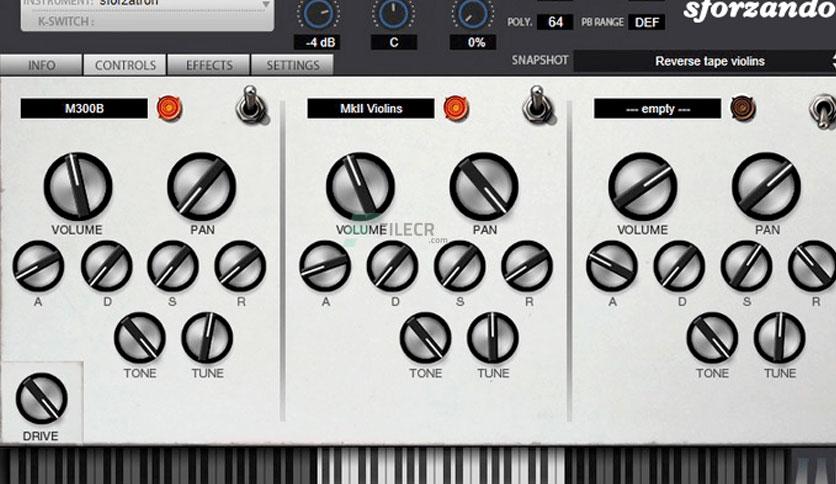Click the MkII Violins TONE knob
The height and width of the screenshot is (484, 836).
tap(426, 338)
